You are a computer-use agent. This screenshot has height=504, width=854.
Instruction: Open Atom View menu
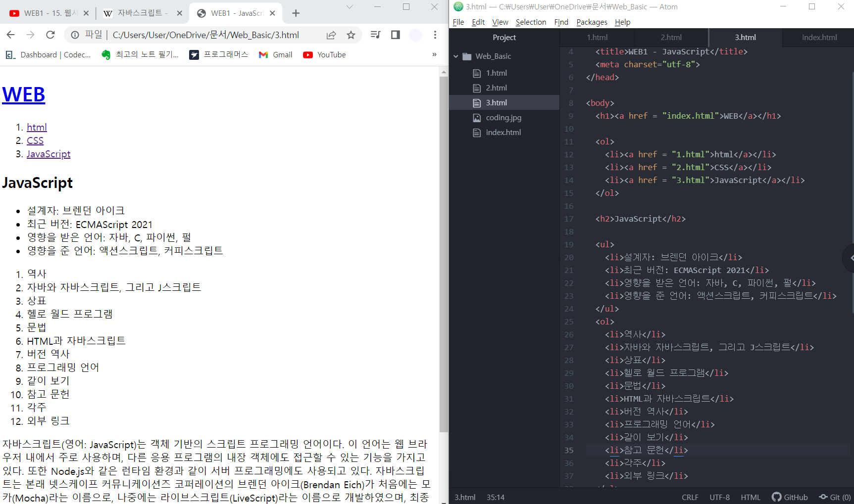(500, 22)
